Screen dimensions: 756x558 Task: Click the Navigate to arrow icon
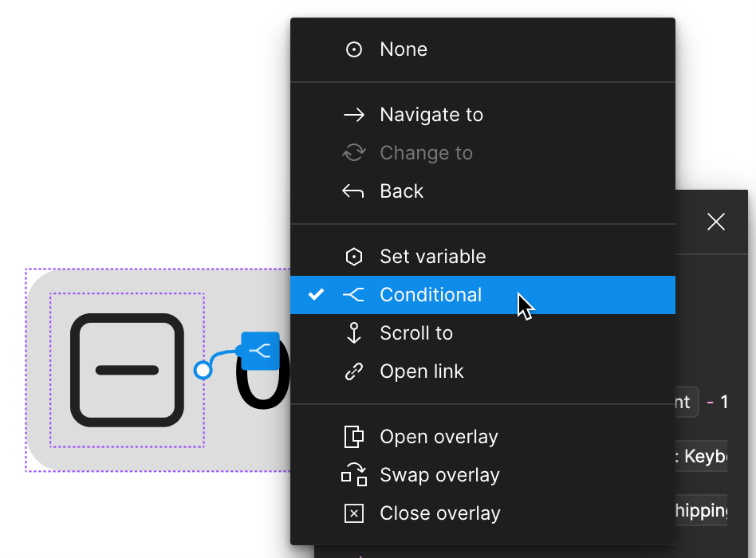[x=353, y=114]
